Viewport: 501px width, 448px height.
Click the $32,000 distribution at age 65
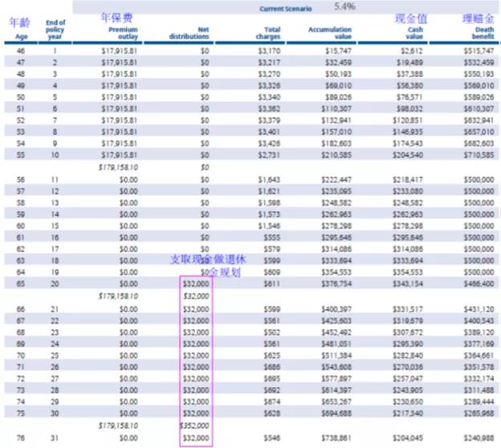pyautogui.click(x=195, y=283)
